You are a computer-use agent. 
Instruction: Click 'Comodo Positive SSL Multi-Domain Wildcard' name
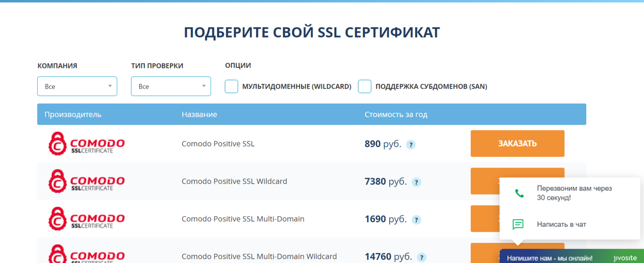click(259, 256)
